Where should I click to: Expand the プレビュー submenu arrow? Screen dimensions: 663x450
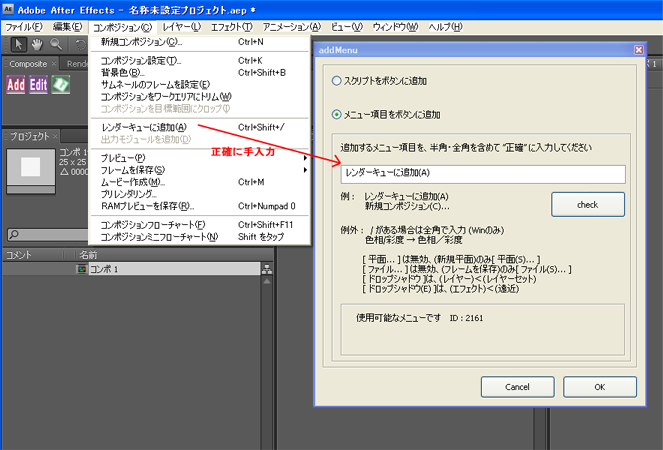point(305,158)
